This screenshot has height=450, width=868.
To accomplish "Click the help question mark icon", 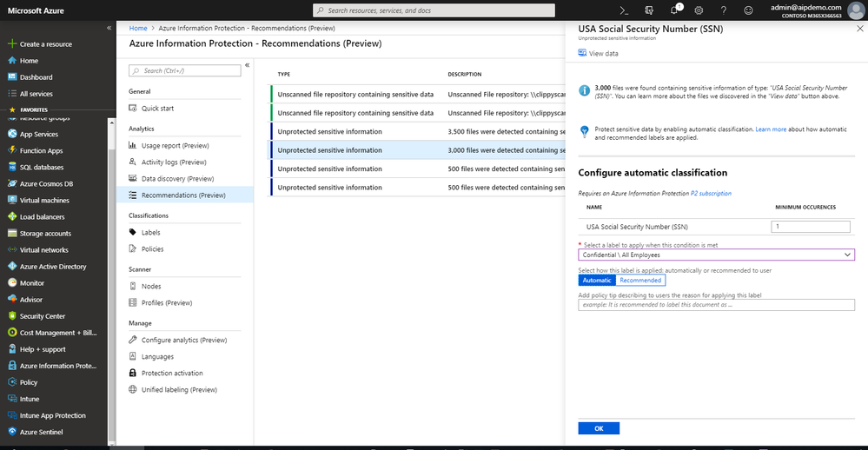I will pos(724,10).
